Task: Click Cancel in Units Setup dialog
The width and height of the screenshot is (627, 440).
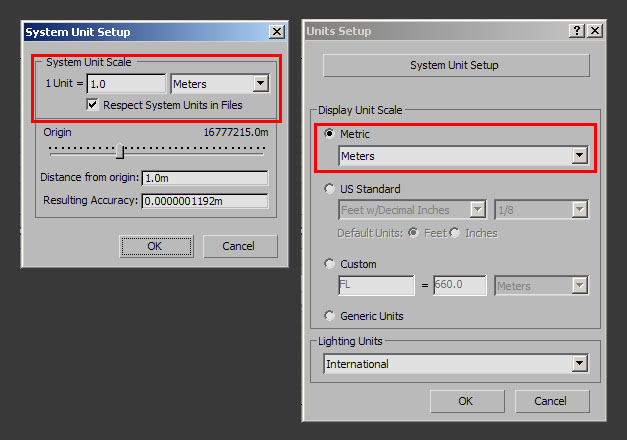Action: 551,401
